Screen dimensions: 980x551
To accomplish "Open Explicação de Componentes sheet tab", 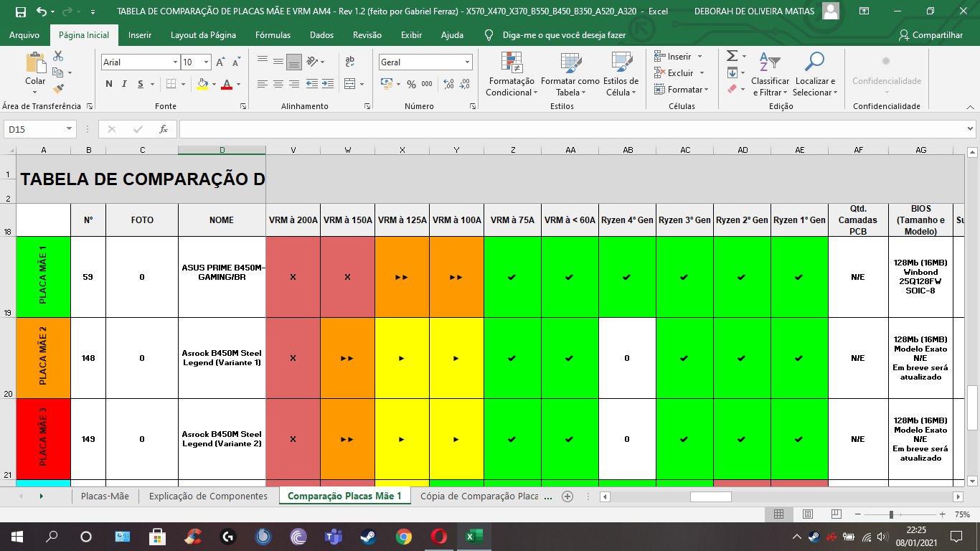I will (x=208, y=496).
